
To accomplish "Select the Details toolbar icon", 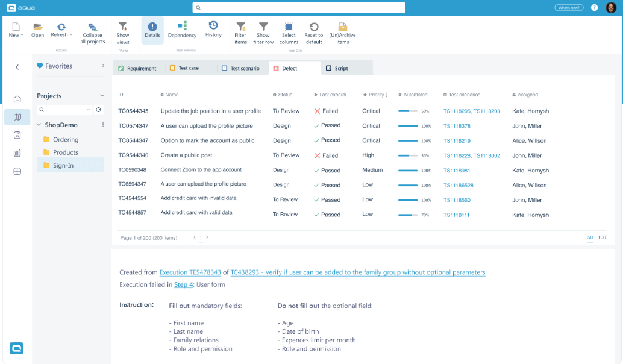I will click(x=152, y=31).
